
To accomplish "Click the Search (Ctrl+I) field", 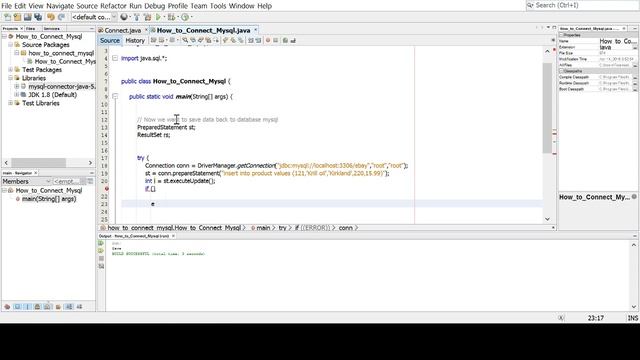I will coord(583,5).
